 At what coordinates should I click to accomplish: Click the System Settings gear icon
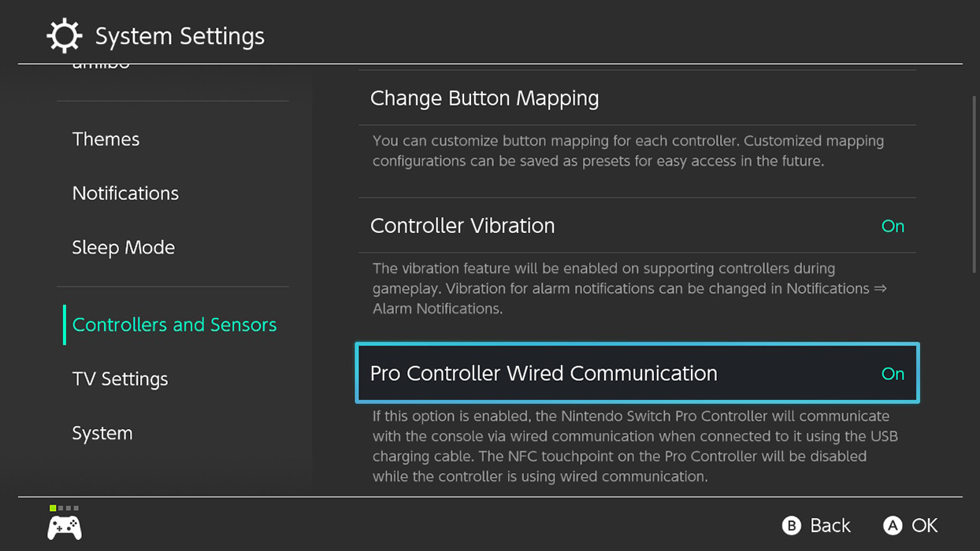64,36
